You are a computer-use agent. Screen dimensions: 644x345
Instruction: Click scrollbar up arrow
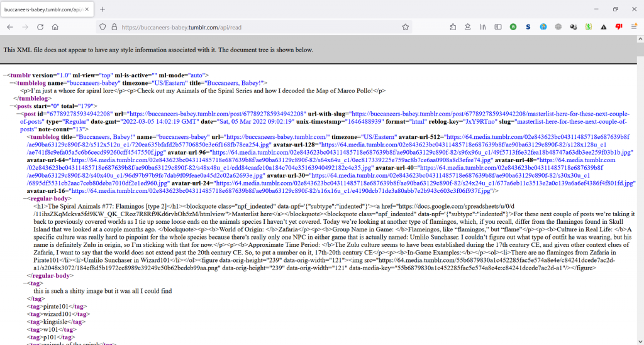(640, 40)
